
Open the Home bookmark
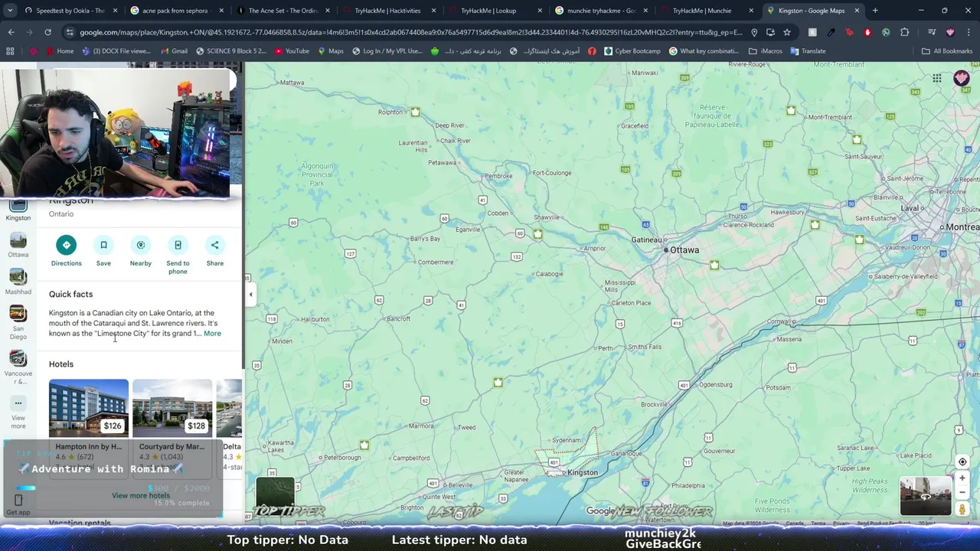[60, 51]
